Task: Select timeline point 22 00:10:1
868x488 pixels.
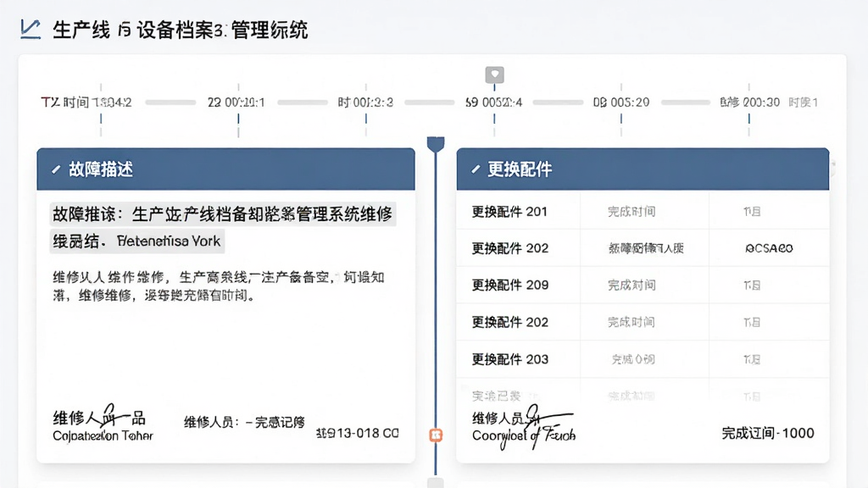Action: [x=236, y=103]
